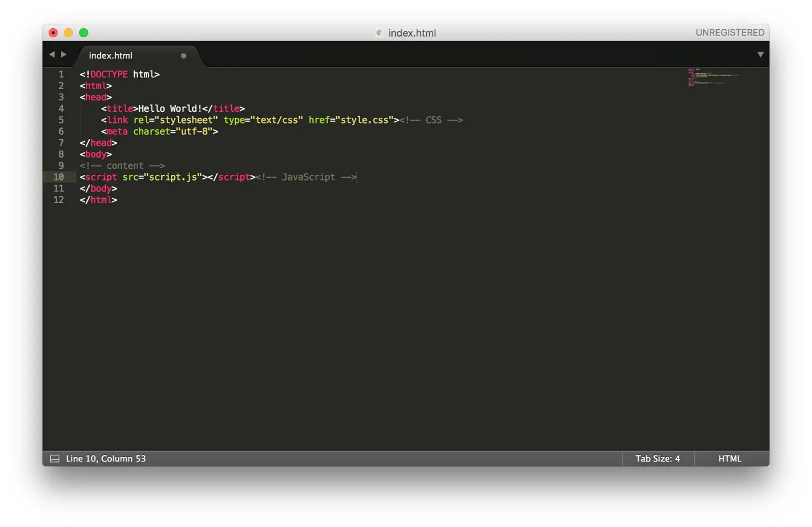Image resolution: width=812 pixels, height=527 pixels.
Task: Click the file icon in title bar
Action: (x=379, y=33)
